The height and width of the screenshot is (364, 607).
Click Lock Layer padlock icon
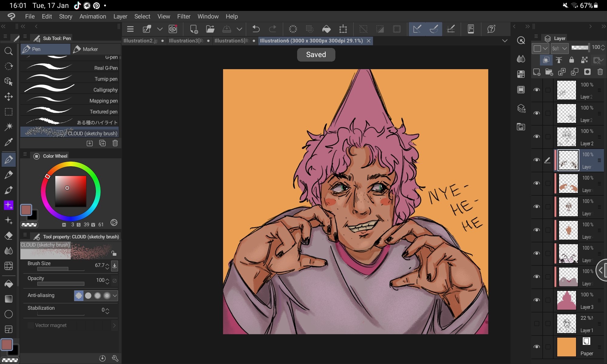tap(571, 60)
